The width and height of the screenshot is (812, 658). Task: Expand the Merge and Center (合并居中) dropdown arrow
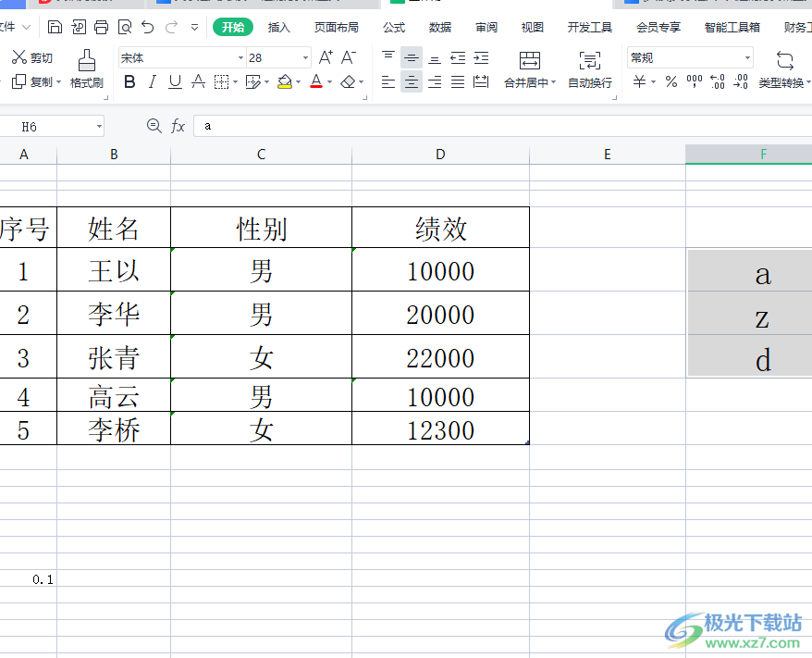[x=553, y=83]
